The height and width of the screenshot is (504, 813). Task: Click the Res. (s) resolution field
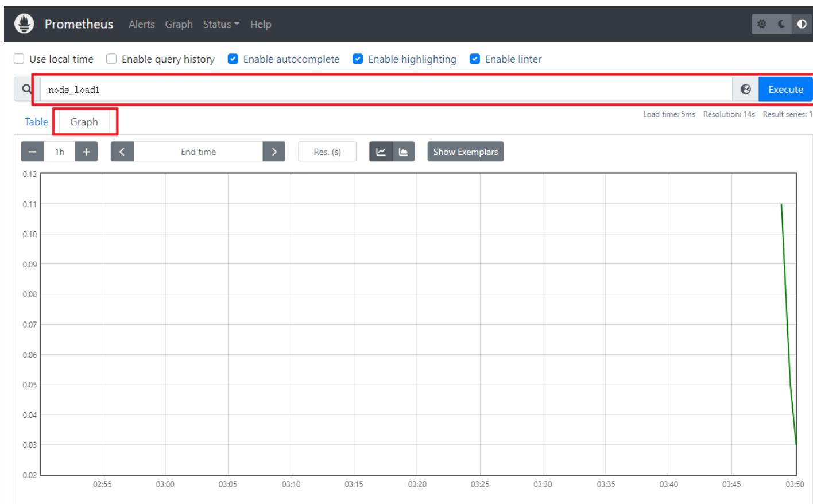tap(327, 152)
